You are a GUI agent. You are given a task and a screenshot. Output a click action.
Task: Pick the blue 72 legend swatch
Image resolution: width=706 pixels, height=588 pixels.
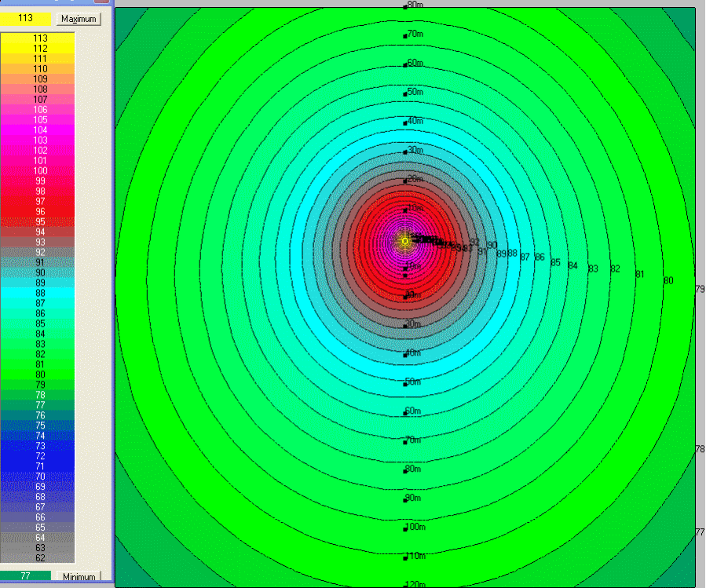pyautogui.click(x=40, y=456)
